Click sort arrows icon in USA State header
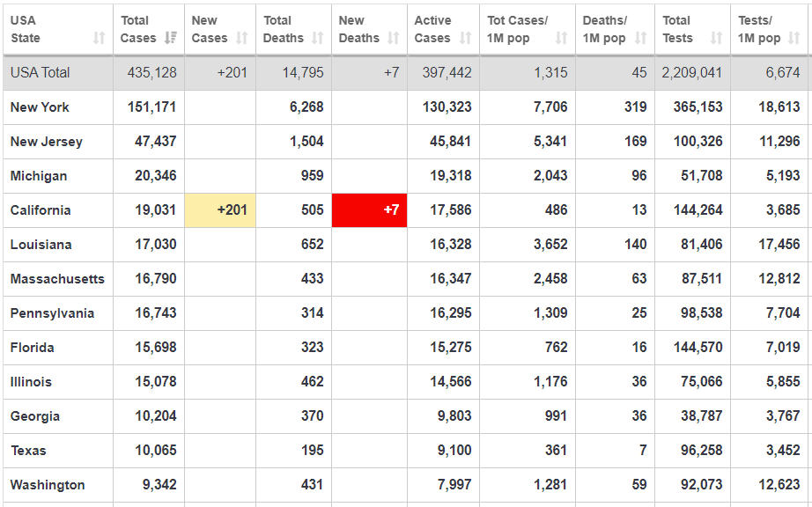 click(x=99, y=38)
